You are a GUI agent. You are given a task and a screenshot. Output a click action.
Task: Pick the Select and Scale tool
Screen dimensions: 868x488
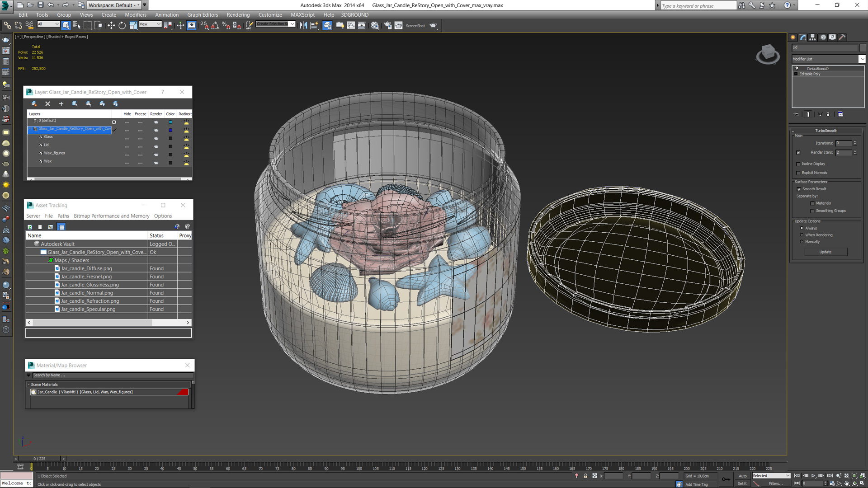(133, 25)
